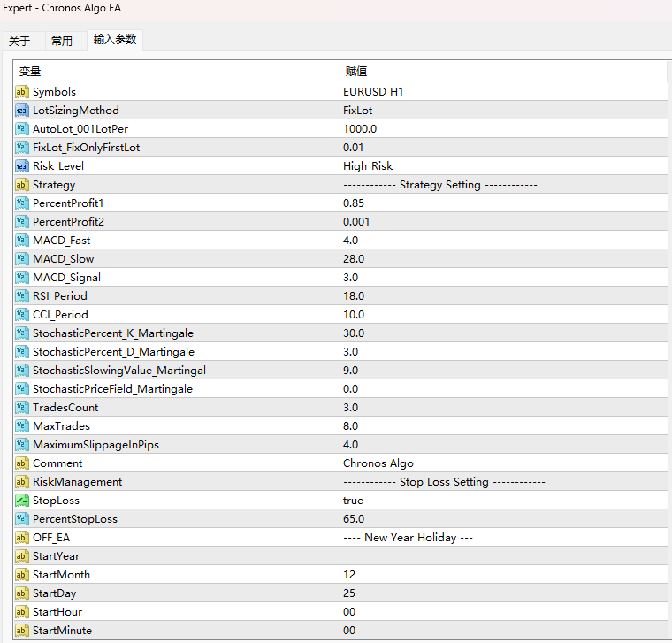Click the MaximumSlippageInPips variable name

(x=96, y=445)
